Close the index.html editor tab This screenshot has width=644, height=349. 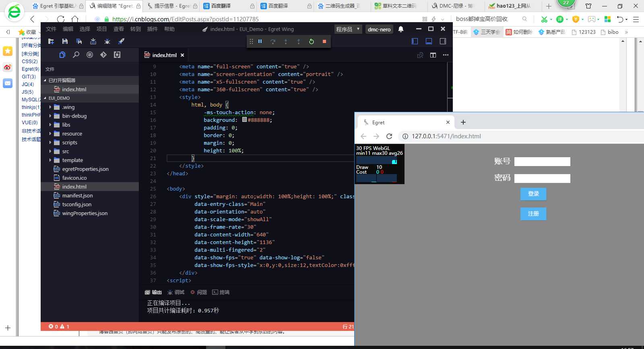click(x=182, y=55)
